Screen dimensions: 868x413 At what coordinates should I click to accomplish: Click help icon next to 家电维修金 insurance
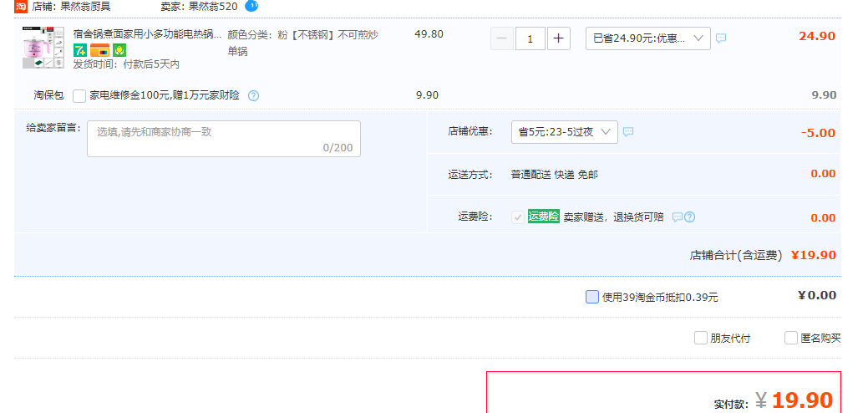pyautogui.click(x=253, y=96)
